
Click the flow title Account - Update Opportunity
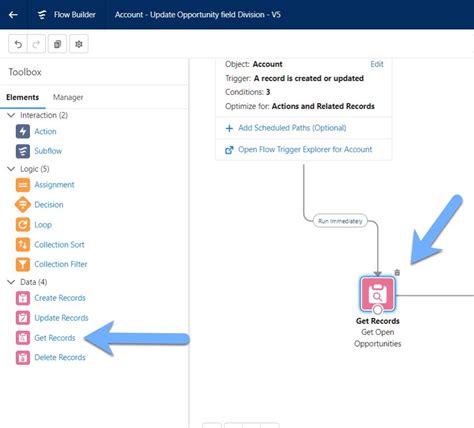pos(198,15)
